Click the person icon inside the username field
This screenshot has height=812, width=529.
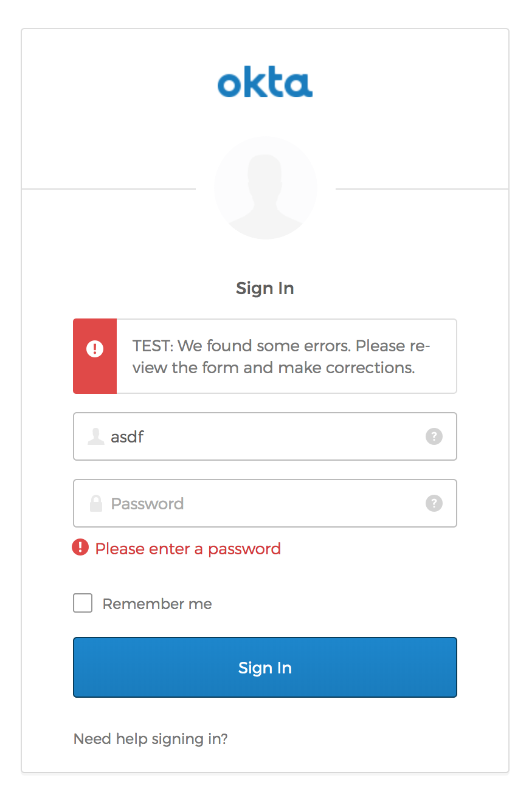(x=95, y=436)
